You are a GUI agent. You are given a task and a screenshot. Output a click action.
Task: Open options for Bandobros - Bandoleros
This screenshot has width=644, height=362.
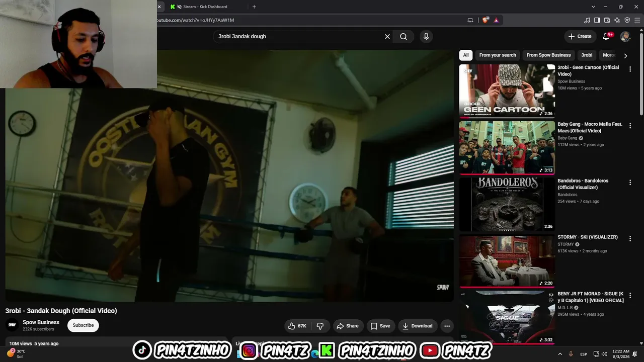tap(630, 183)
